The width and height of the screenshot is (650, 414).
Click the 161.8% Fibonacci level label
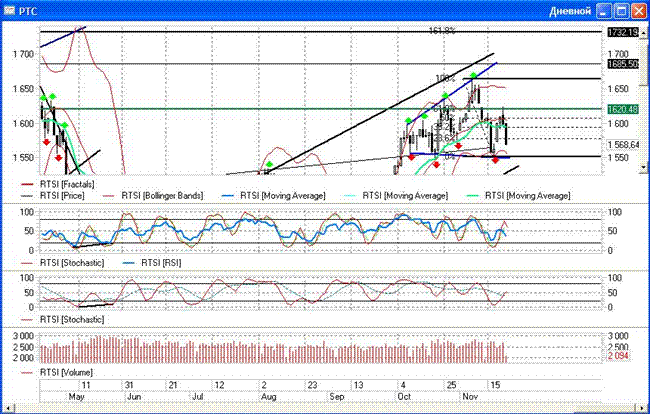pyautogui.click(x=442, y=31)
